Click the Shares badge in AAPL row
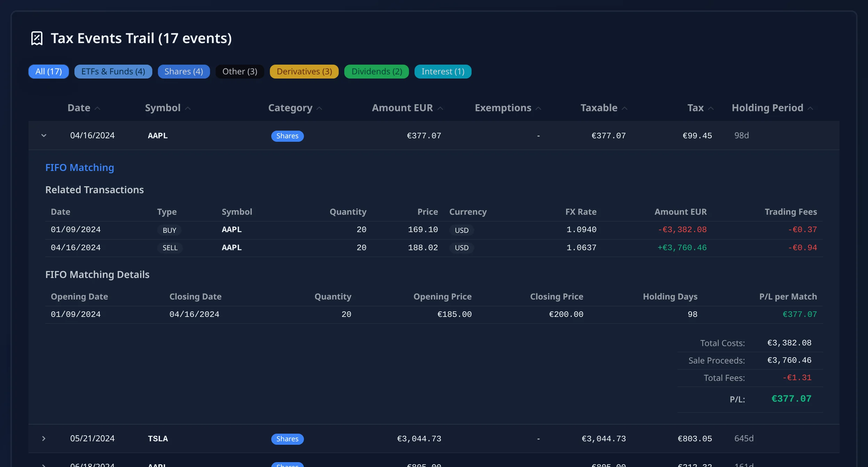 287,136
